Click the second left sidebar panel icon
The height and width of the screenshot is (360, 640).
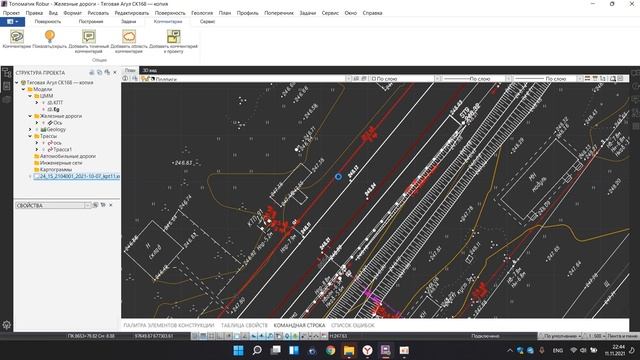coord(7,86)
